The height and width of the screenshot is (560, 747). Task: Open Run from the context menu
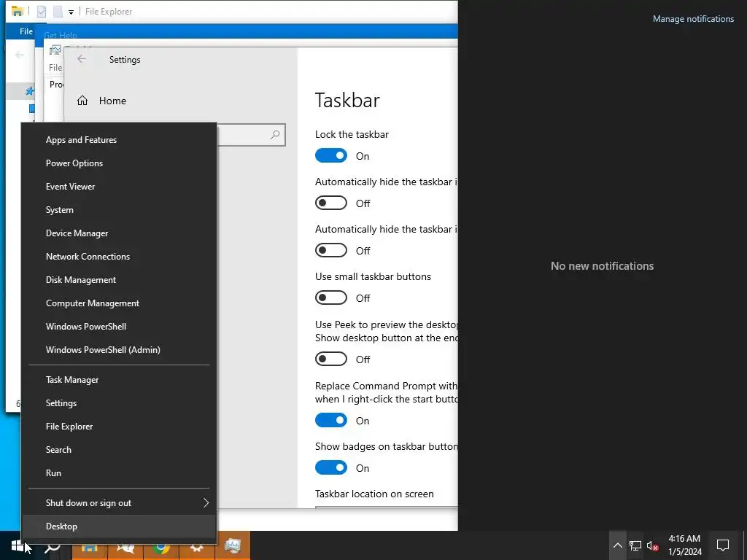point(119,473)
